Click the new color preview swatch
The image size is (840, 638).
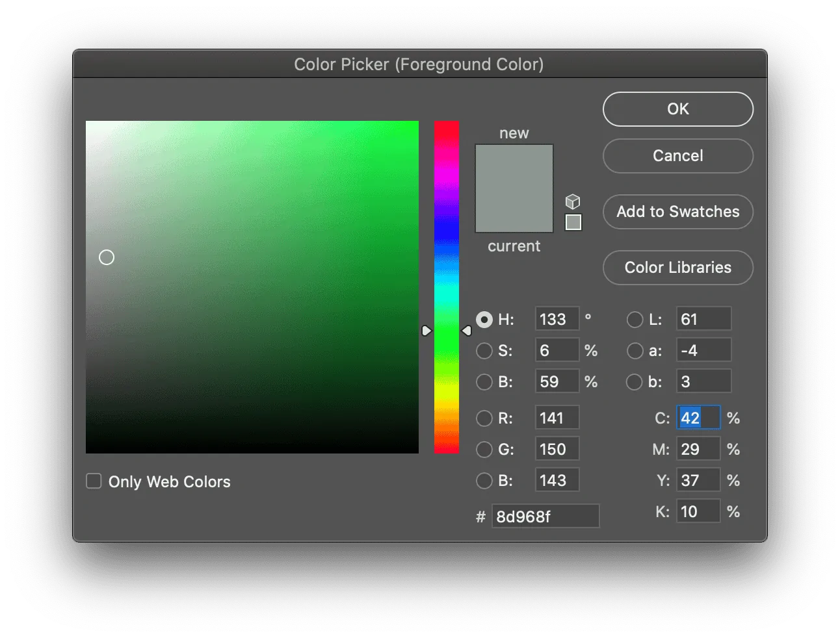(x=514, y=166)
